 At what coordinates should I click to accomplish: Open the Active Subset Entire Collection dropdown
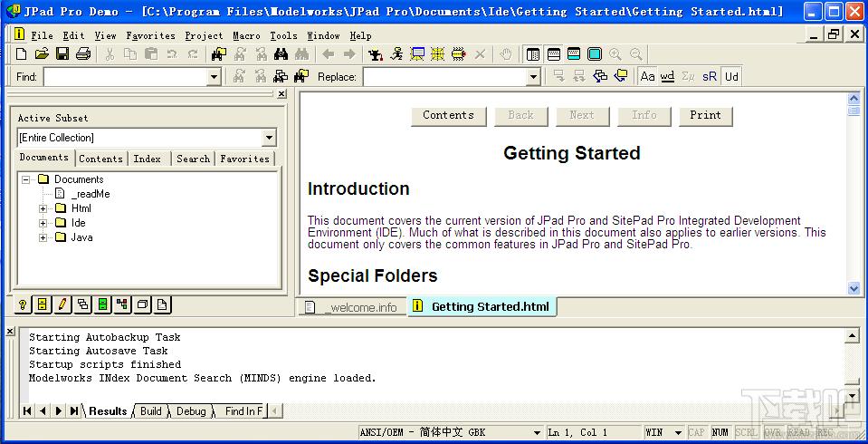pos(269,138)
